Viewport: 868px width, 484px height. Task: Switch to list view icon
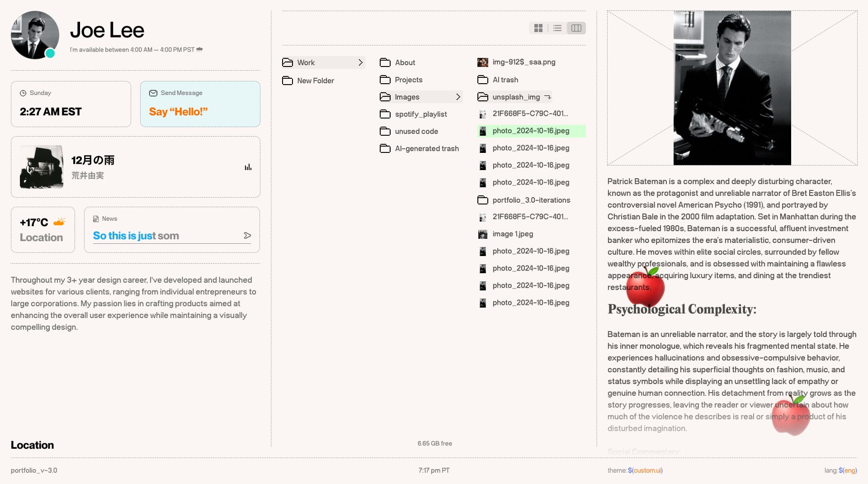point(557,28)
